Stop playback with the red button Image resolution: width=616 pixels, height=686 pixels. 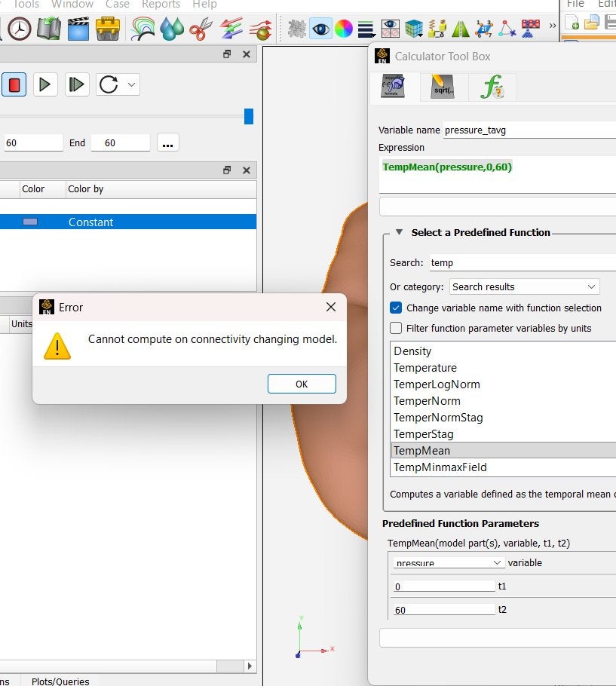[14, 84]
